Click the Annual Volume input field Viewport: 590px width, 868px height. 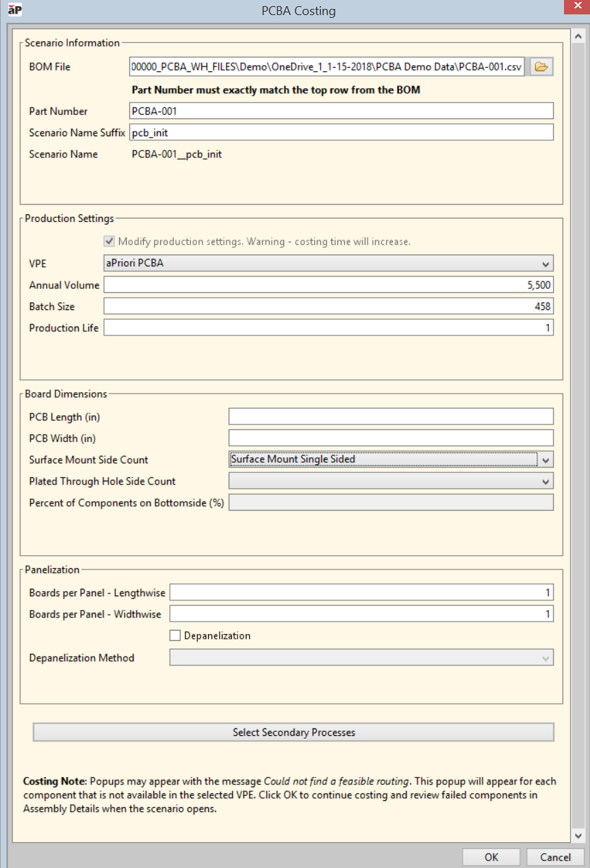coord(328,285)
